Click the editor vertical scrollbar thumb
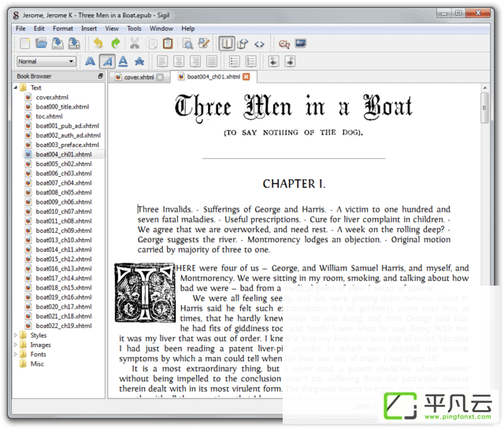Viewport: 504px width, 428px height. point(484,108)
